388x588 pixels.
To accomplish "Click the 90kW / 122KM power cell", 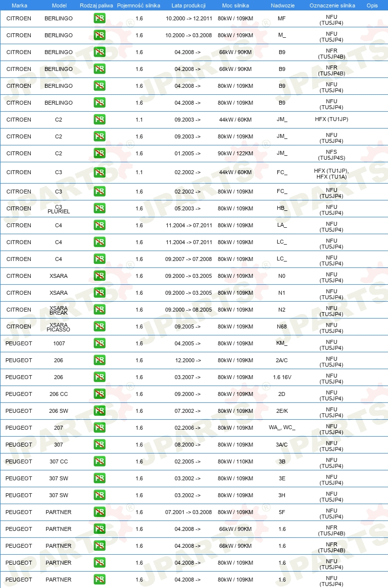I will 235,153.
